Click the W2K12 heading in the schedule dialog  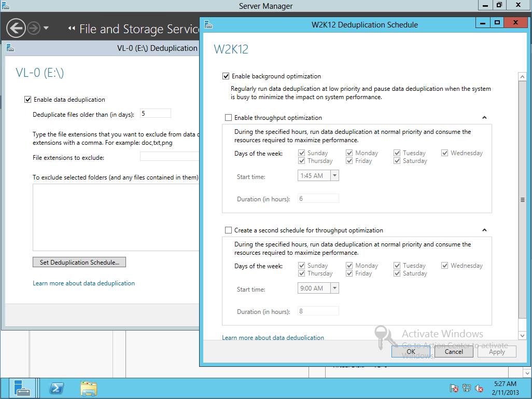pyautogui.click(x=231, y=49)
